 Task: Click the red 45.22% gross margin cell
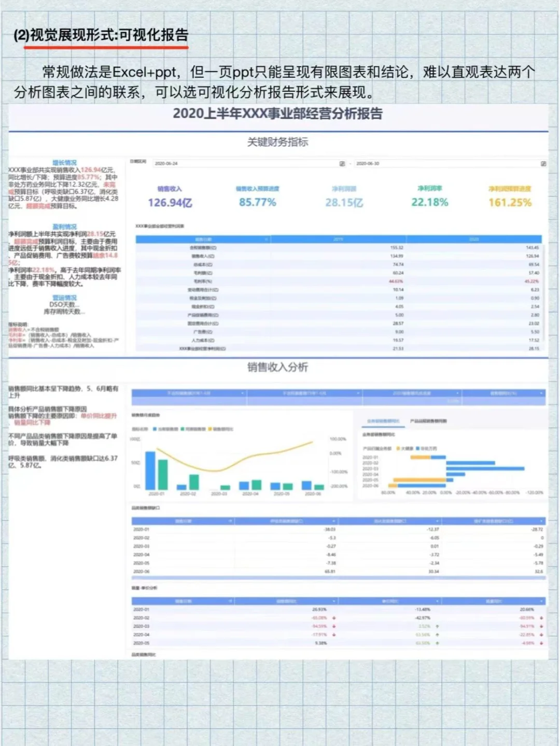532,281
